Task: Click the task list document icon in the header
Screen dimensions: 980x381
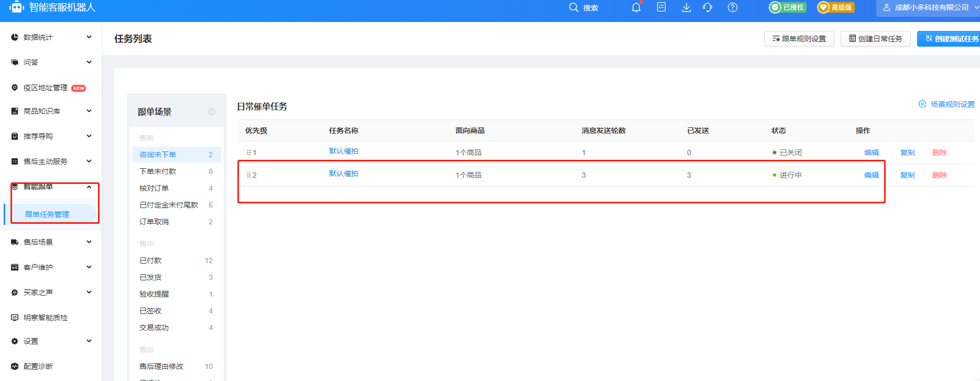Action: [661, 7]
